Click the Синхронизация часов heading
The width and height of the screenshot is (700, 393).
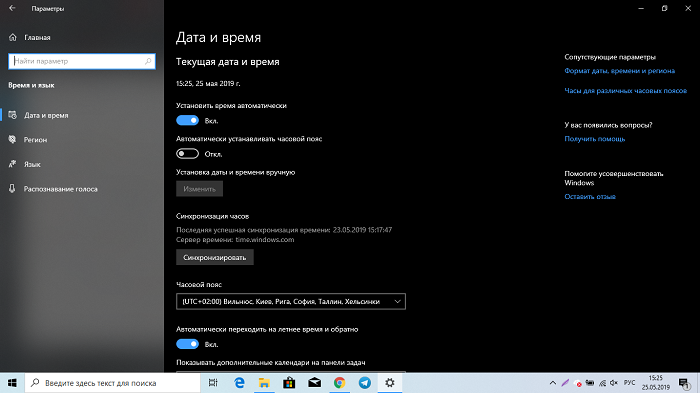[x=212, y=216]
